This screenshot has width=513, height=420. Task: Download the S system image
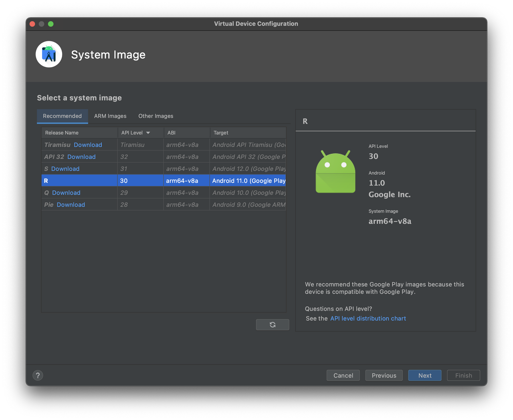click(65, 169)
